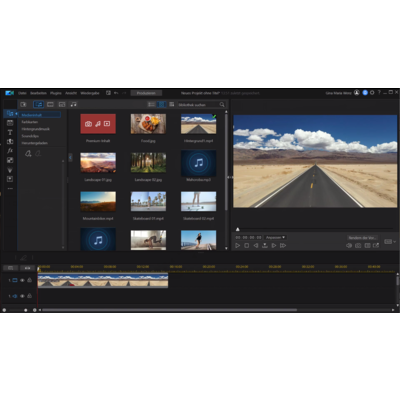Click the music note filter icon
Screen dimensions: 400x400
[x=73, y=104]
